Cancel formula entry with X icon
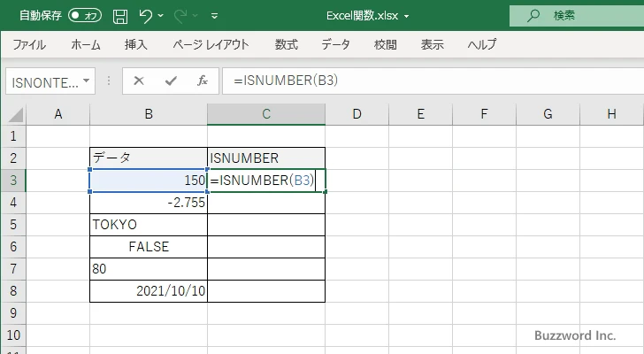This screenshot has width=644, height=354. click(139, 81)
